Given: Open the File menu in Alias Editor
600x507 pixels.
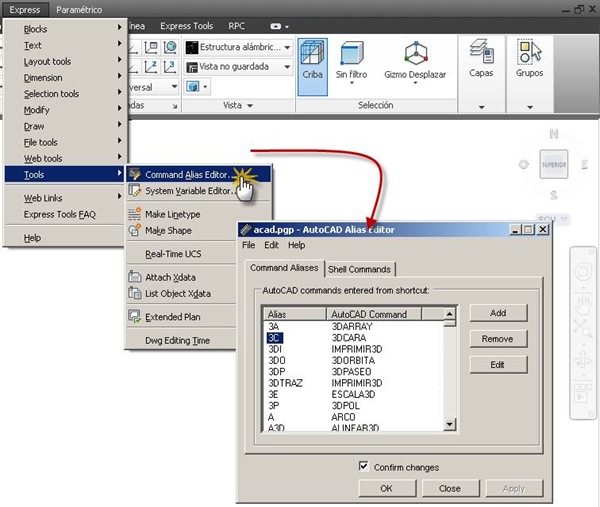Looking at the screenshot, I should click(x=249, y=245).
